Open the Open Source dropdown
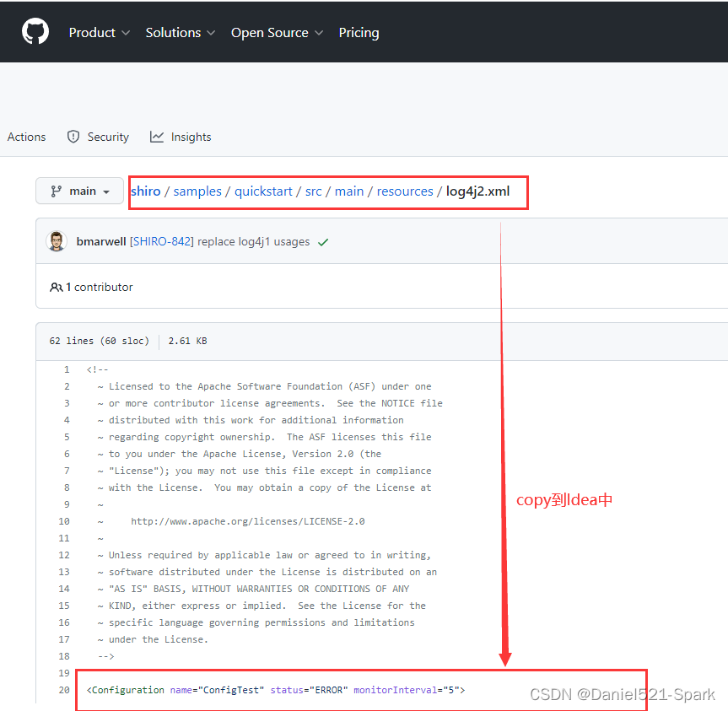 pyautogui.click(x=277, y=33)
